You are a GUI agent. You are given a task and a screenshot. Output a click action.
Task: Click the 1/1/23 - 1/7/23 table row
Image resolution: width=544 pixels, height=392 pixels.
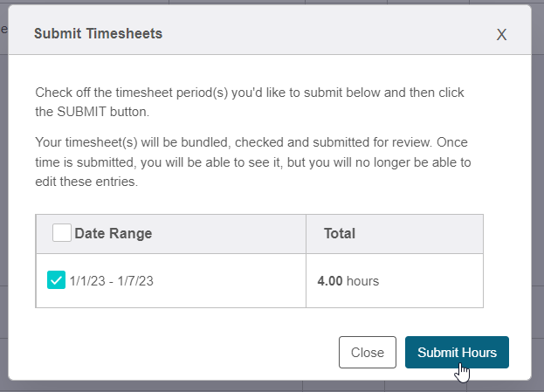(259, 280)
